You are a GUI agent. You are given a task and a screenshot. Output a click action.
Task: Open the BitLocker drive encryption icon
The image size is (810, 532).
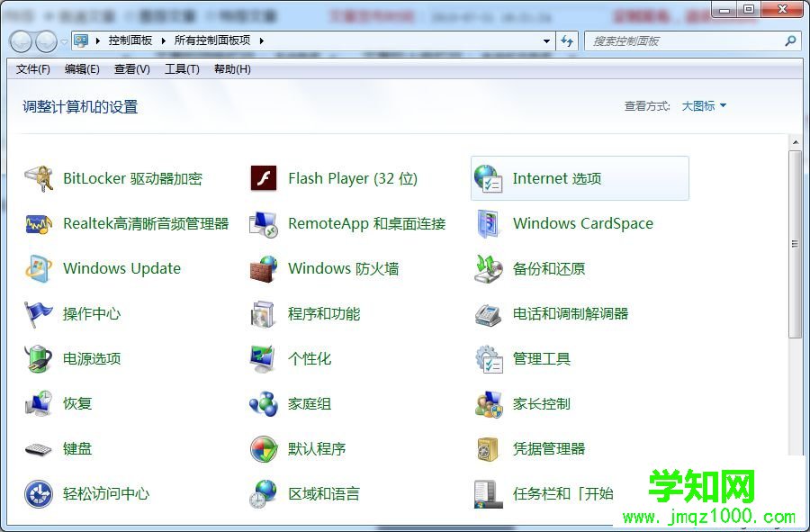39,178
